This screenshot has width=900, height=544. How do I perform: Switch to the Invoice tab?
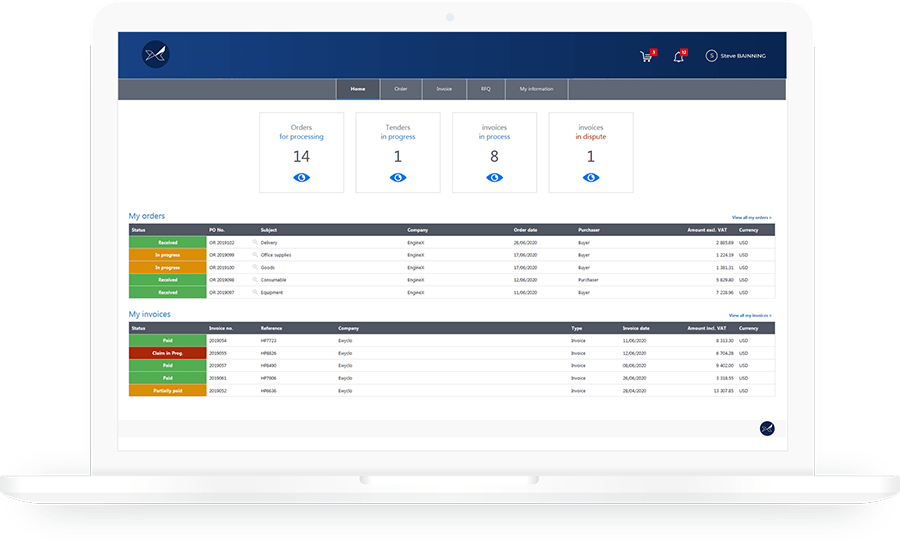click(444, 89)
